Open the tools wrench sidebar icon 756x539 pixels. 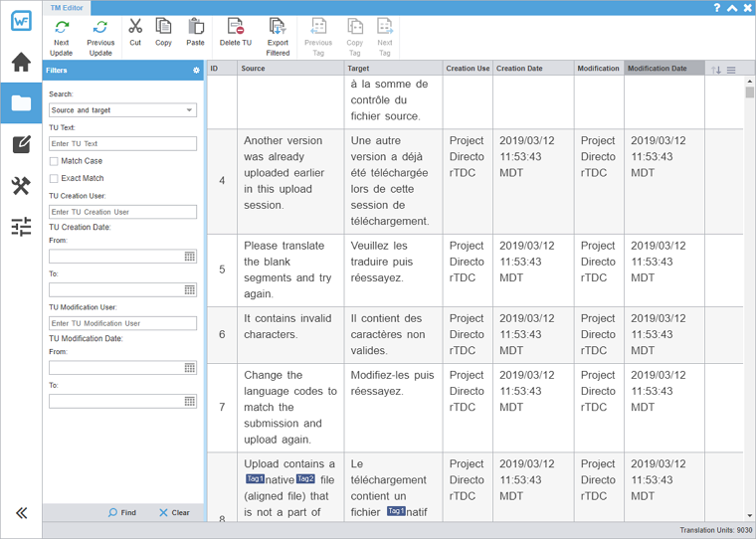tap(21, 186)
